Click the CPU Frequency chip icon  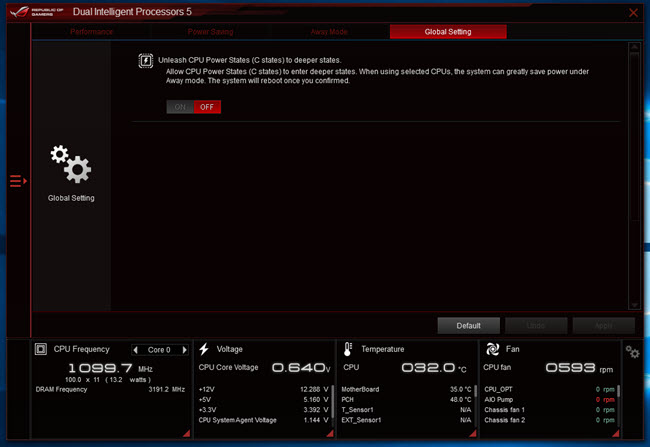point(41,349)
